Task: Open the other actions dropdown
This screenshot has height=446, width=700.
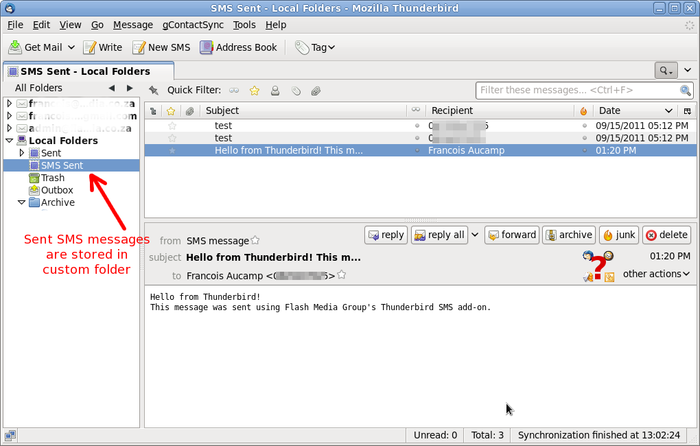Action: click(x=656, y=274)
